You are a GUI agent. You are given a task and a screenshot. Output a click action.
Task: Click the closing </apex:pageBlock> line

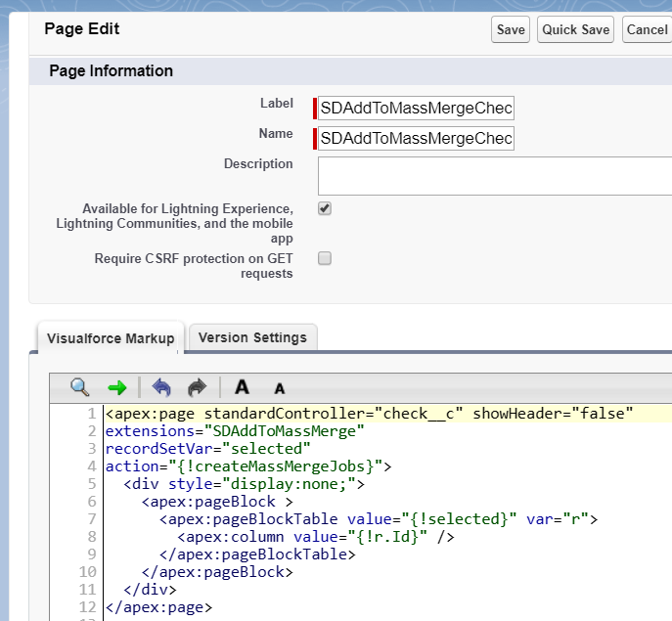217,572
